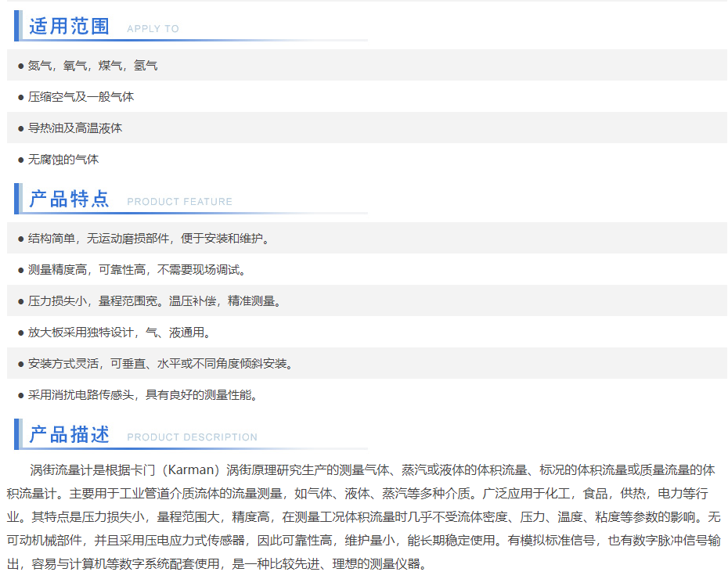Select the 导热油及高温液体 row

point(75,128)
